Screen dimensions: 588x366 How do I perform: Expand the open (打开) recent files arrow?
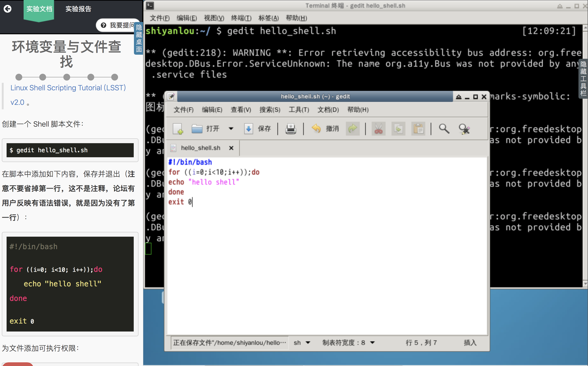coord(231,128)
